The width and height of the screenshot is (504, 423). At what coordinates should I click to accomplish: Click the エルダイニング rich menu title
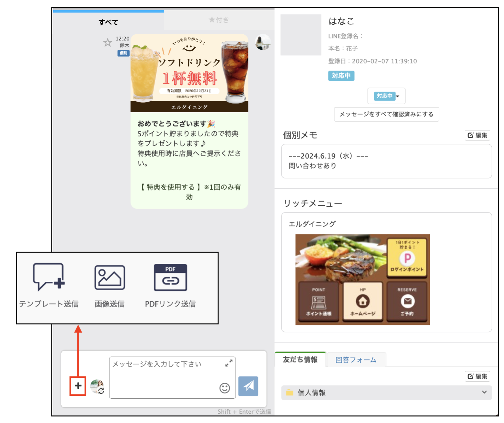click(x=312, y=224)
